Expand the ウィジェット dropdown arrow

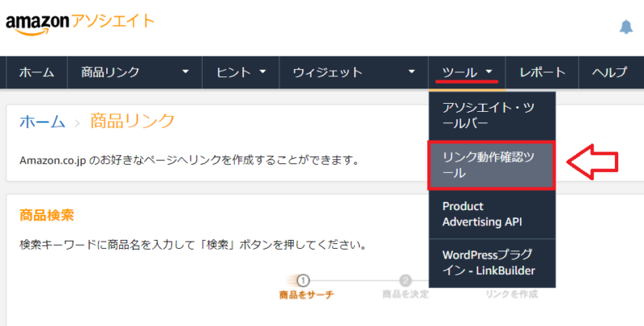point(411,72)
